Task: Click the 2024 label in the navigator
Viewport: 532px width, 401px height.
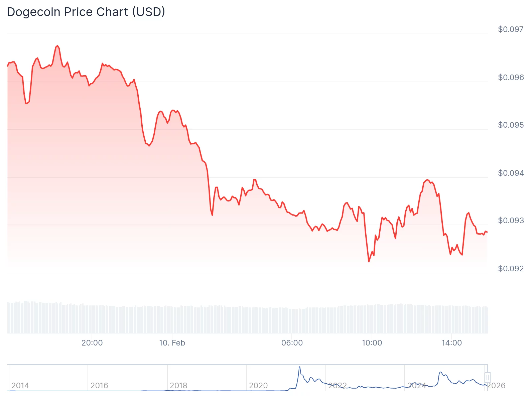Action: [417, 386]
